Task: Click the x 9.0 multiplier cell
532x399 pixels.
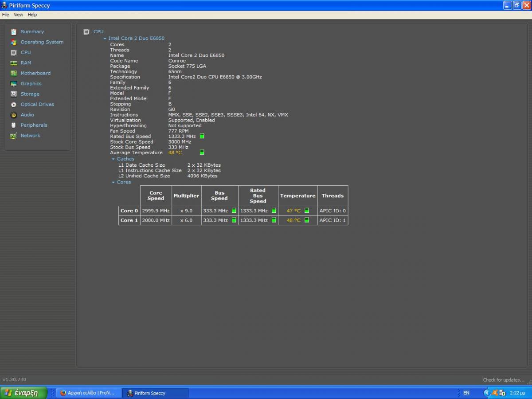Action: [x=186, y=211]
